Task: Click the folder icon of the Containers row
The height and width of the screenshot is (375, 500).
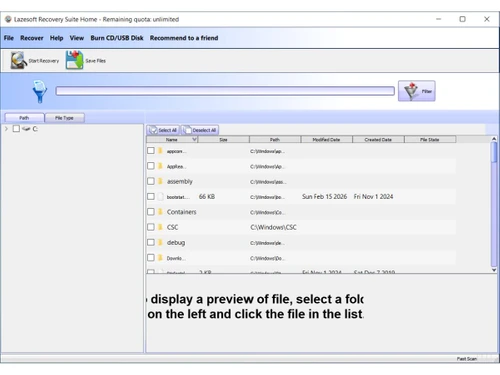Action: [160, 212]
